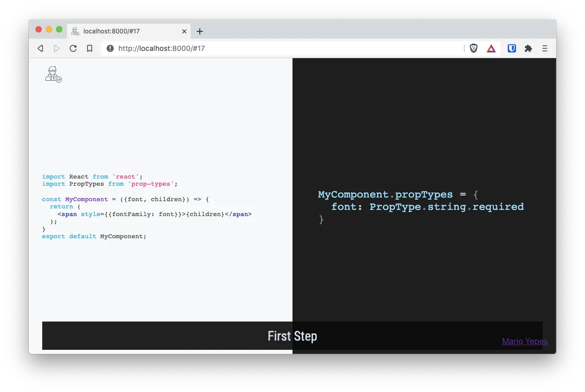Screen dimensions: 585x392
Task: Click the 'MyComponent.propTypes = {' line
Action: click(x=398, y=194)
